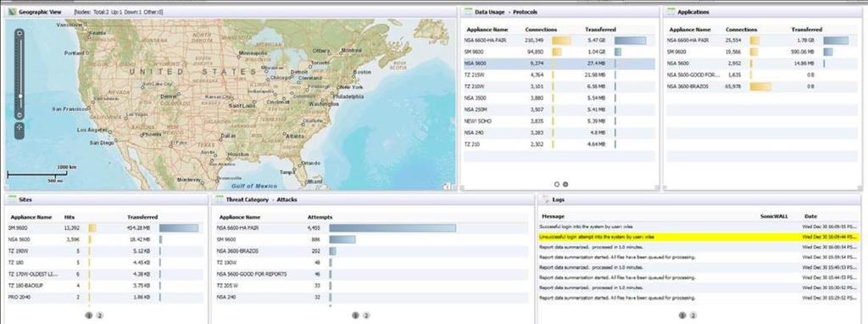Viewport: 868px width, 324px height.
Task: Go to page 2 of Sites
Action: tap(100, 316)
